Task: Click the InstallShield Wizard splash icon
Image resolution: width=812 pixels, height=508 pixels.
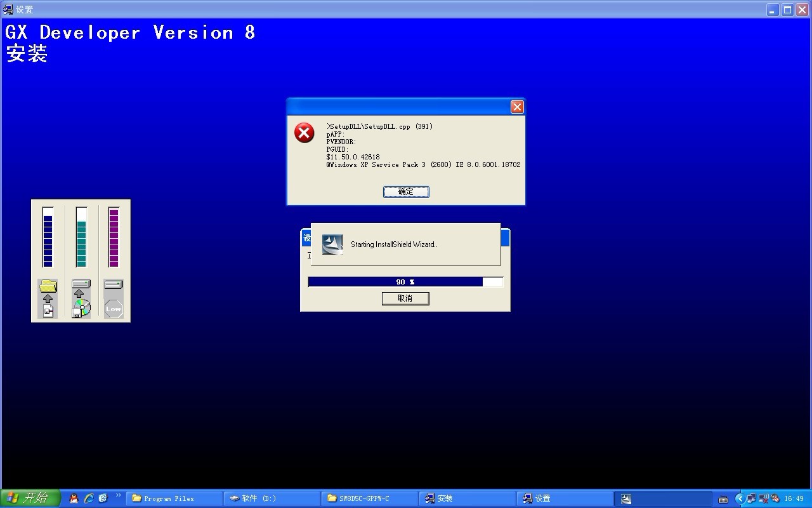Action: (332, 244)
